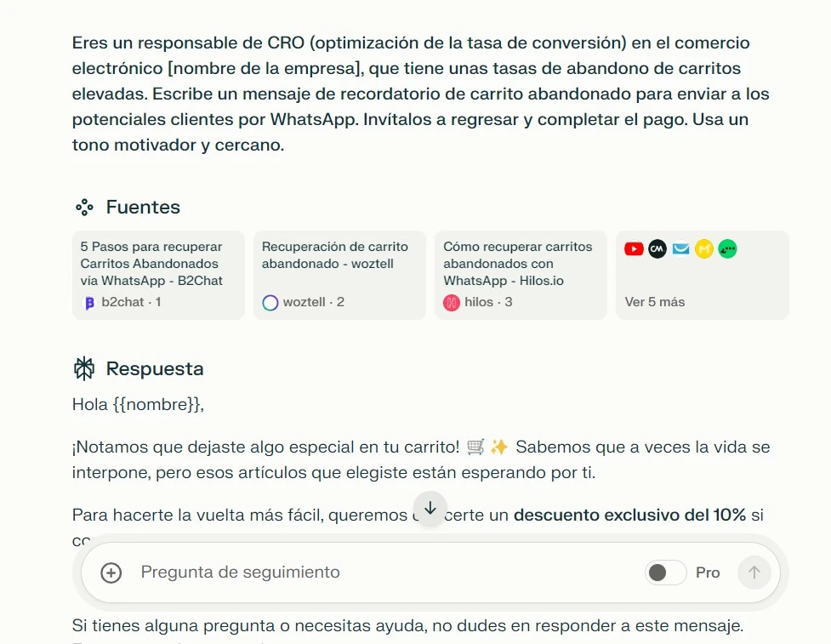
Task: Select the asterisk icon beside Respuesta
Action: pyautogui.click(x=83, y=368)
